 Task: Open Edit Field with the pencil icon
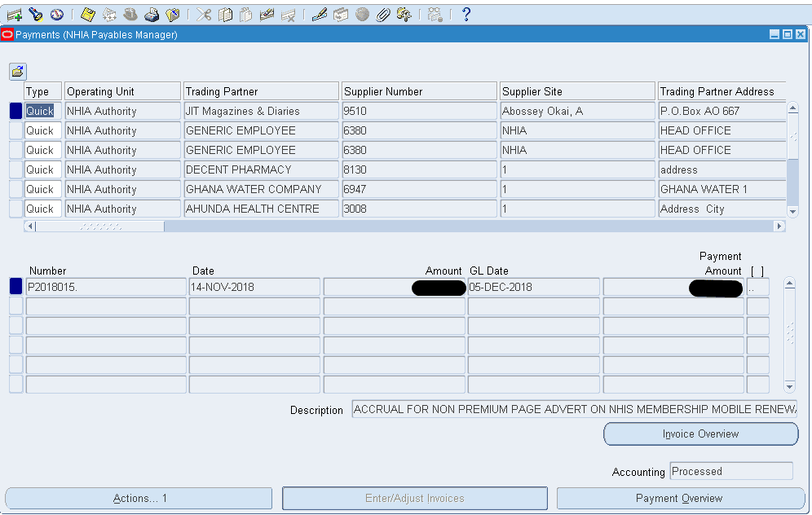point(320,15)
